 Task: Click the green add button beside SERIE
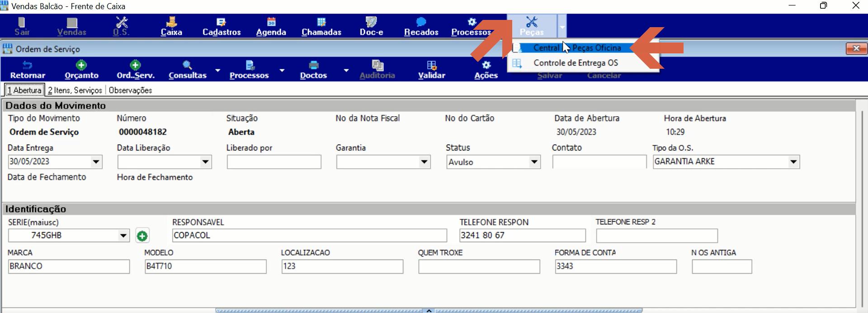coord(142,236)
